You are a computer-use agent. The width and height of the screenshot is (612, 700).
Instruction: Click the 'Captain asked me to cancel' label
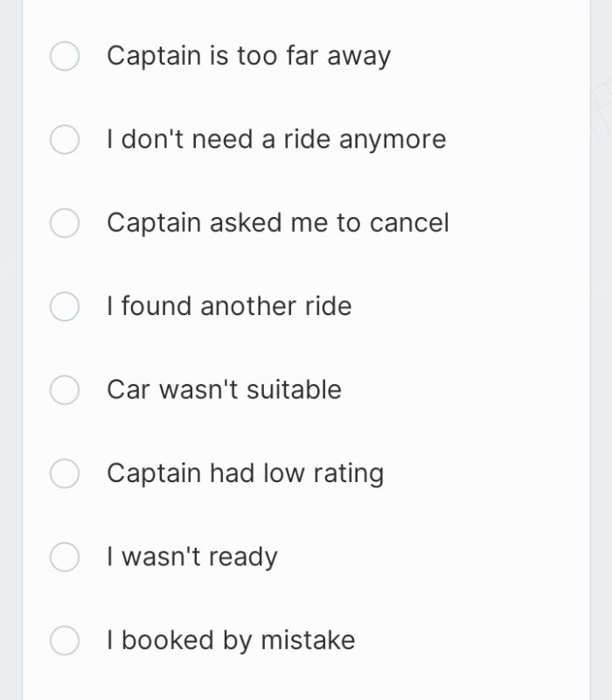tap(278, 223)
